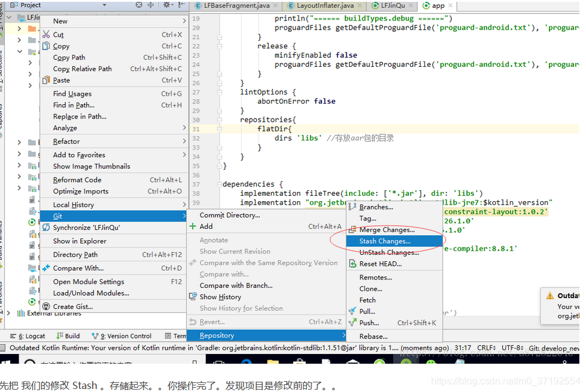Click the Project panel settings gear icon

[x=166, y=5]
